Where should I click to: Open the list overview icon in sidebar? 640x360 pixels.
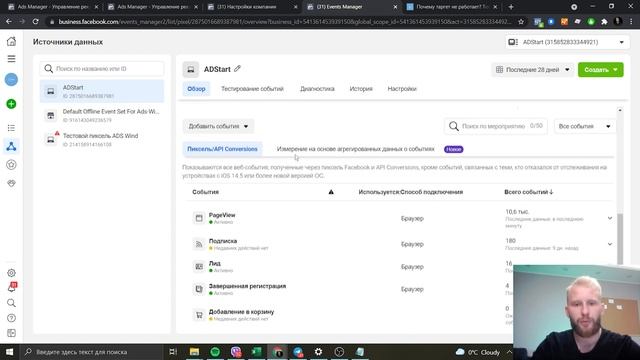click(11, 128)
